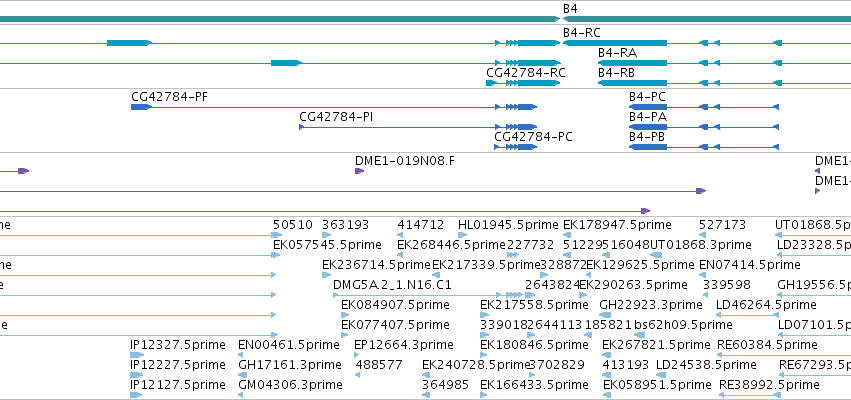
Task: Select EST RE38992.5prime
Action: pyautogui.click(x=769, y=385)
